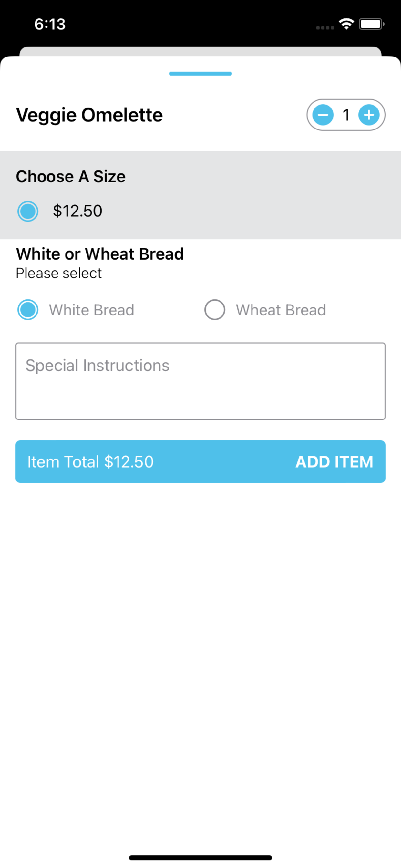Viewport: 401px width, 868px height.
Task: Choose the White Bread radio button
Action: tap(28, 310)
